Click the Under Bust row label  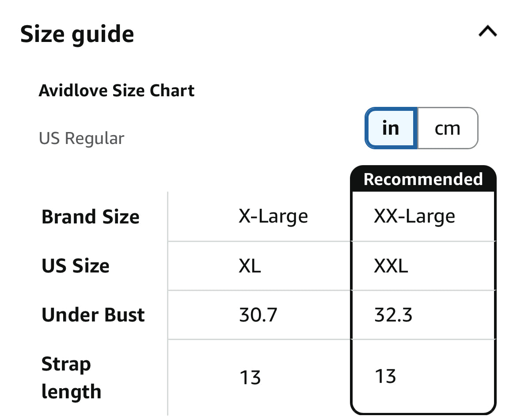93,315
